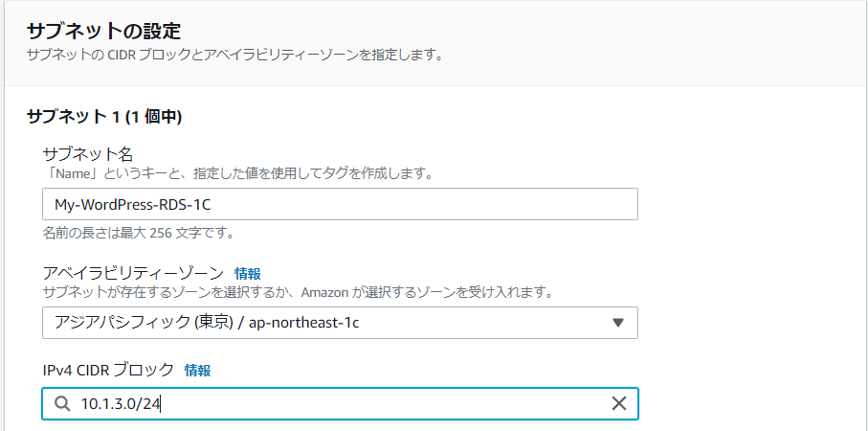Click the アベイラビリティーゾーン label
This screenshot has width=868, height=431.
133,273
